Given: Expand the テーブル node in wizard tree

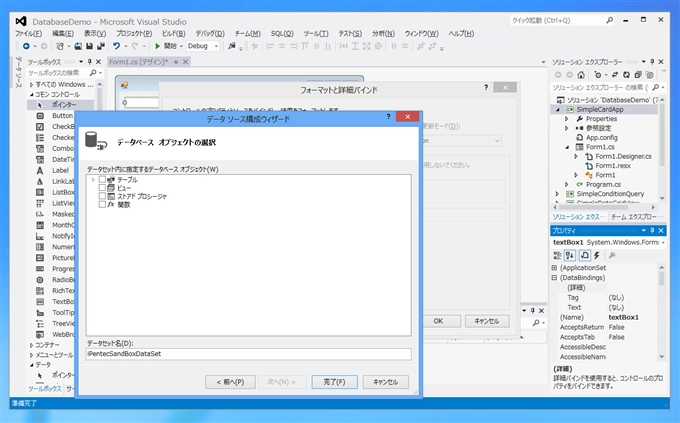Looking at the screenshot, I should pos(93,179).
